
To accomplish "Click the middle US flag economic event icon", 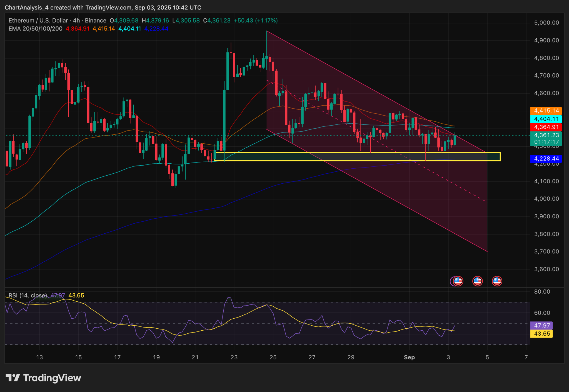I will (x=477, y=281).
